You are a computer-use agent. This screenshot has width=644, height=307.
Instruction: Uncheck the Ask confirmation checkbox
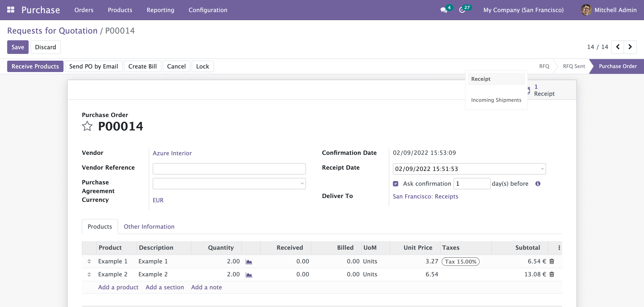coord(396,184)
